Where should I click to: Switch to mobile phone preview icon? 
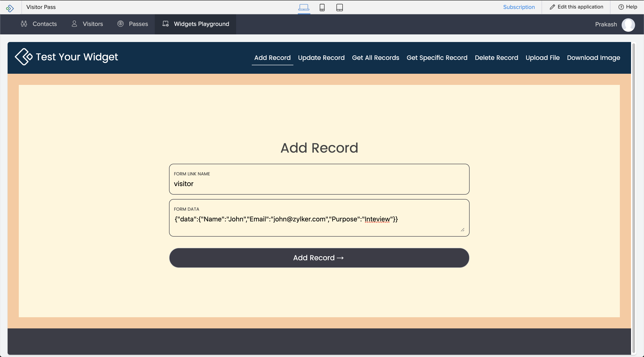322,8
